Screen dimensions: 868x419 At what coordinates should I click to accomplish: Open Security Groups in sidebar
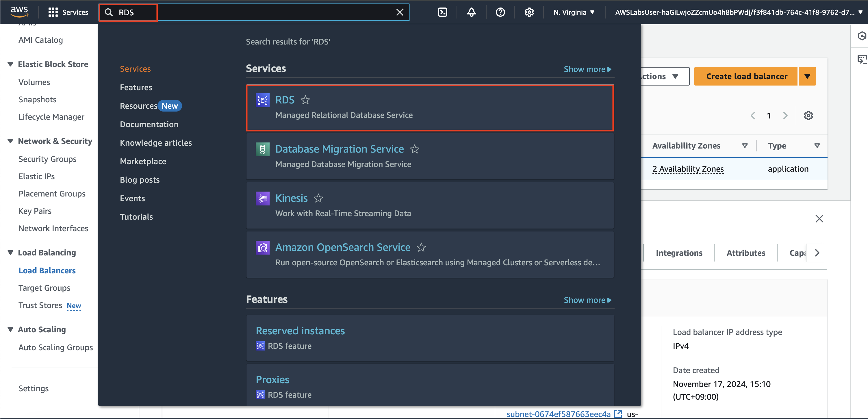coord(47,159)
